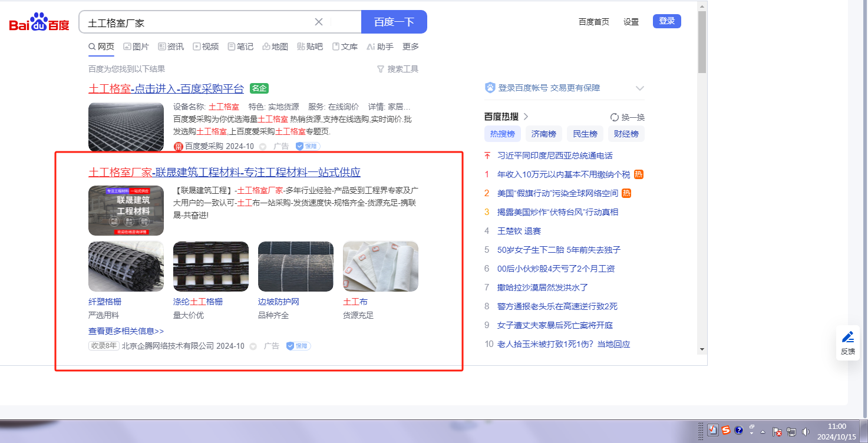The width and height of the screenshot is (868, 443).
Task: Open the 设置 menu
Action: click(x=631, y=22)
